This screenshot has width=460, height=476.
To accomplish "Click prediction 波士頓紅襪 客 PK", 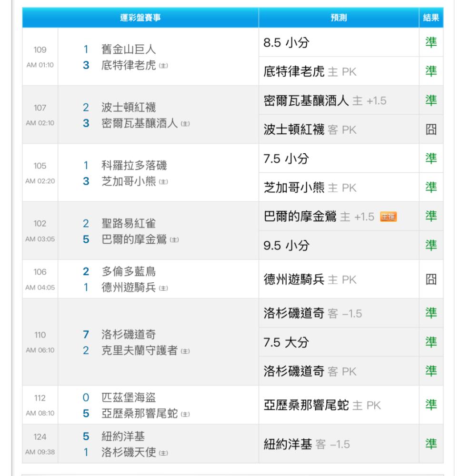I will coord(310,129).
